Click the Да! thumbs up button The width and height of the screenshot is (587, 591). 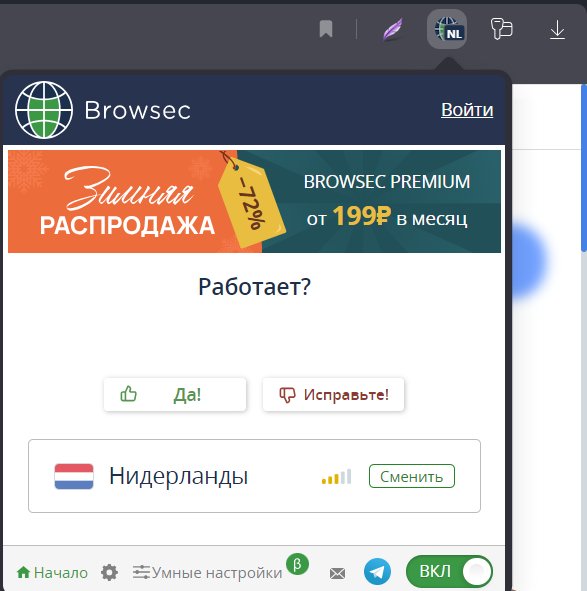[x=175, y=395]
